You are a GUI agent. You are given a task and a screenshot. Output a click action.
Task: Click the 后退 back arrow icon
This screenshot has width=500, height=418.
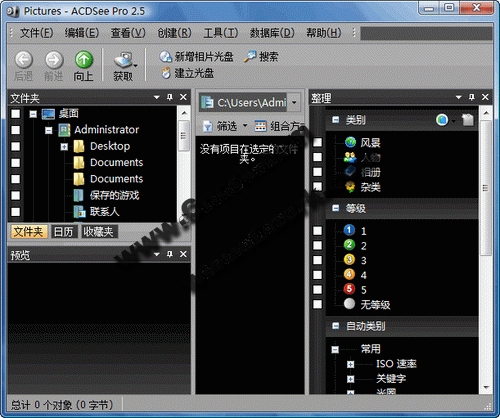click(x=24, y=60)
